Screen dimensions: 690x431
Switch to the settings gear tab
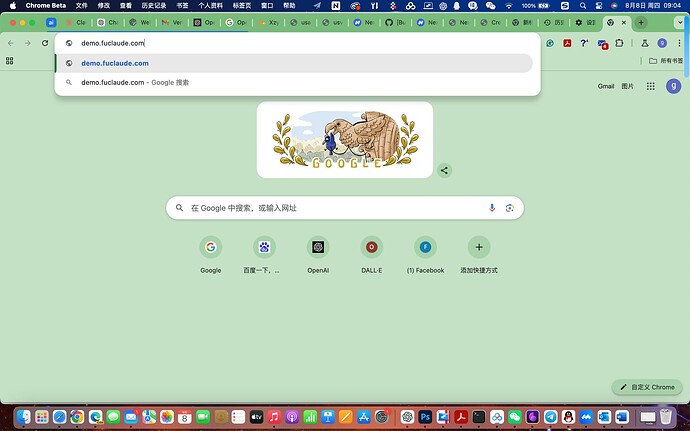(585, 22)
